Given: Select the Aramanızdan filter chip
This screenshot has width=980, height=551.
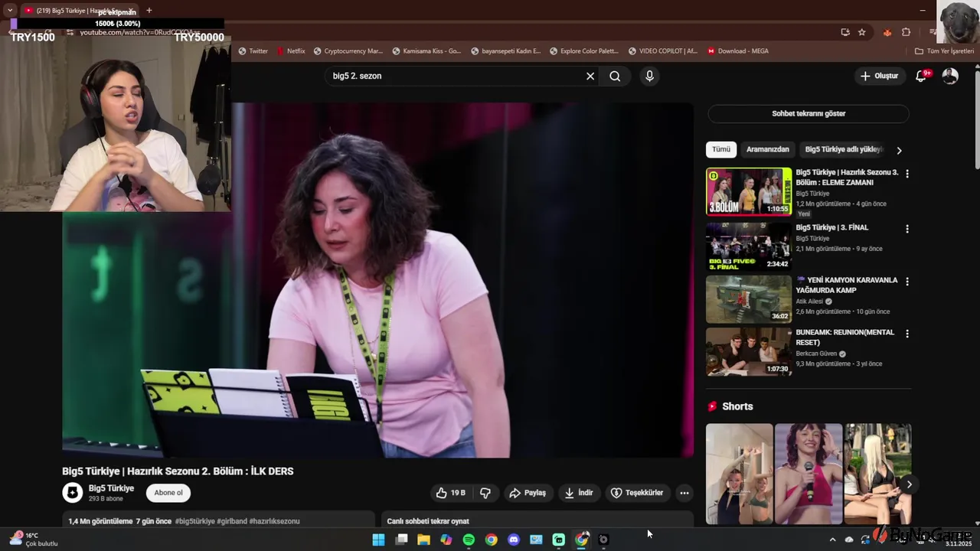Looking at the screenshot, I should (768, 149).
